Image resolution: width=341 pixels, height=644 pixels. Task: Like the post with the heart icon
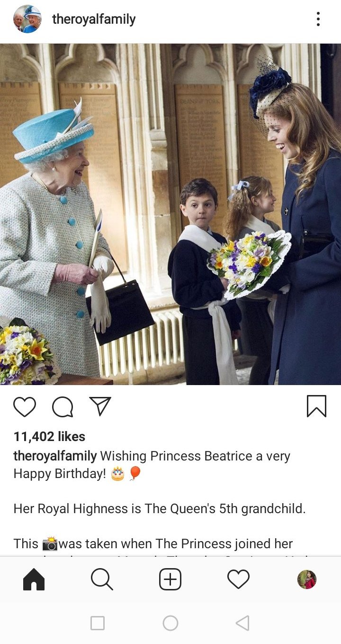25,407
